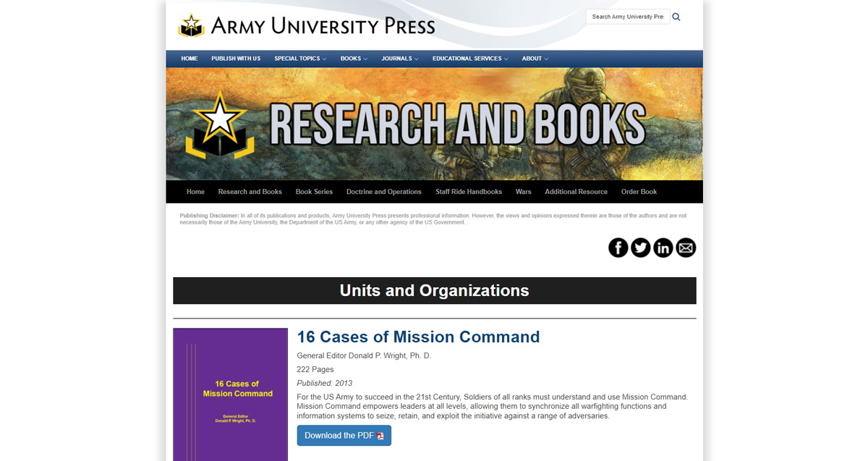Expand the About dropdown menu
Image resolution: width=868 pixels, height=461 pixels.
point(535,59)
